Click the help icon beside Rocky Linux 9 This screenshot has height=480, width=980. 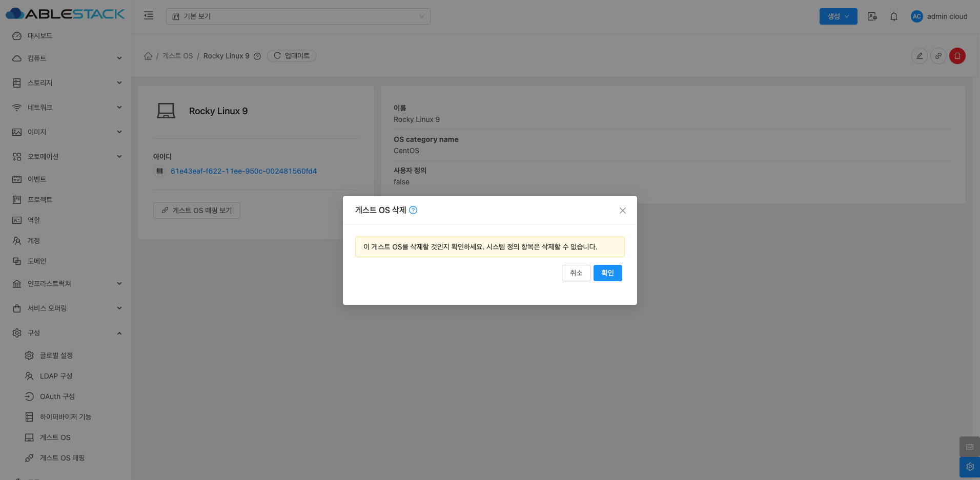click(x=257, y=56)
